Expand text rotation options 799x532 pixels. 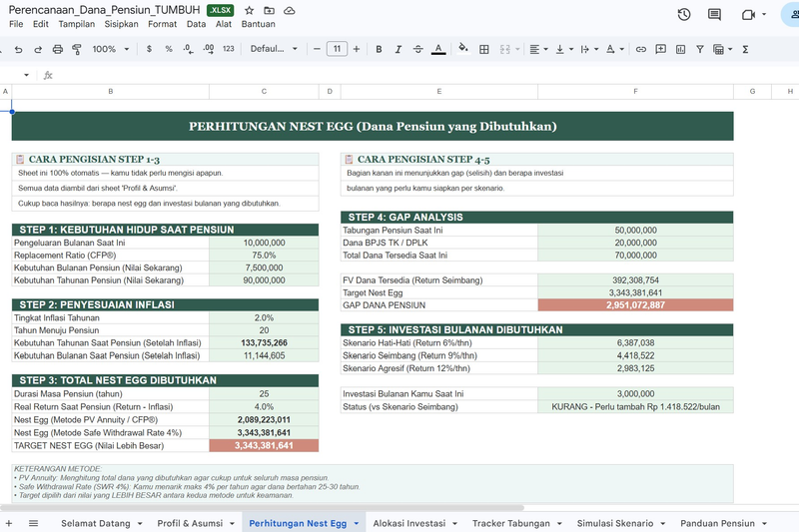(621, 49)
